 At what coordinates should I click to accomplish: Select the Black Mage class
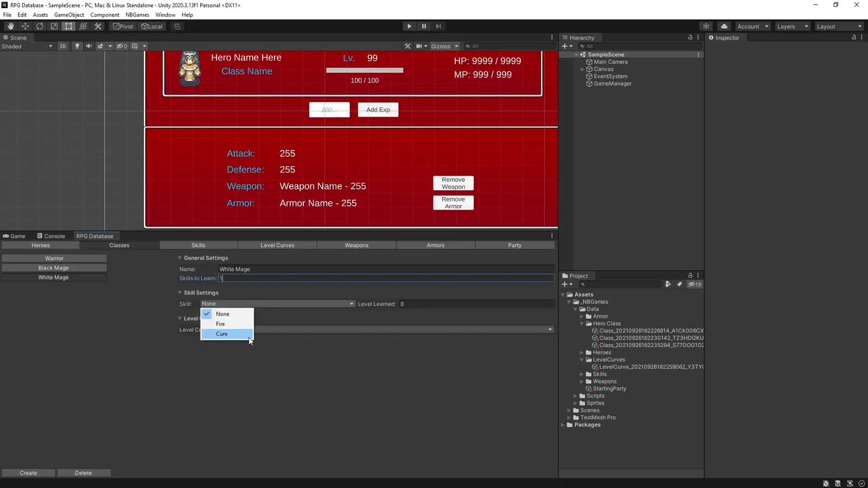(x=54, y=268)
